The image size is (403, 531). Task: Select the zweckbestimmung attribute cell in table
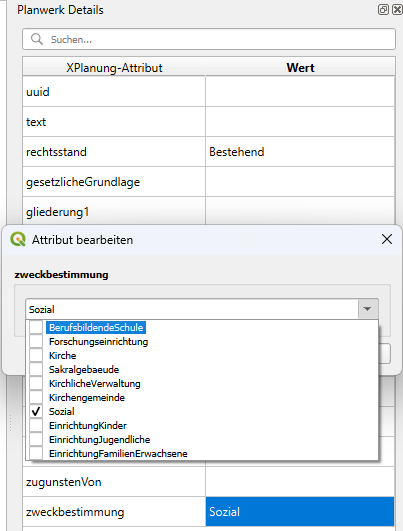point(114,512)
